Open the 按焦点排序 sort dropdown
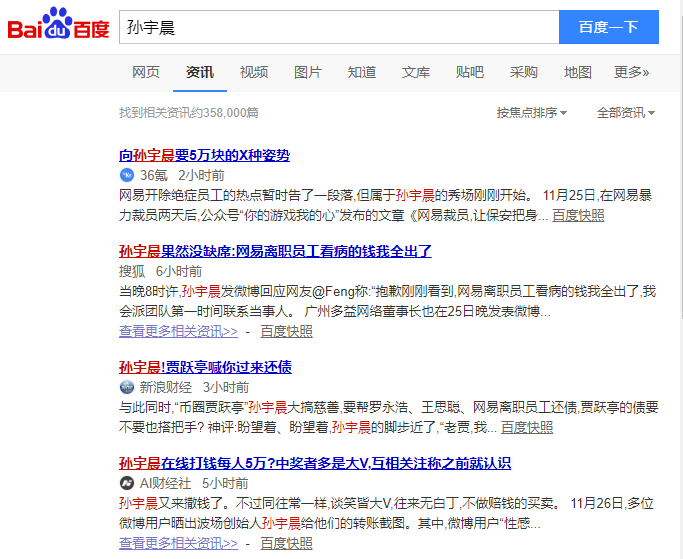The image size is (683, 559). pyautogui.click(x=532, y=113)
